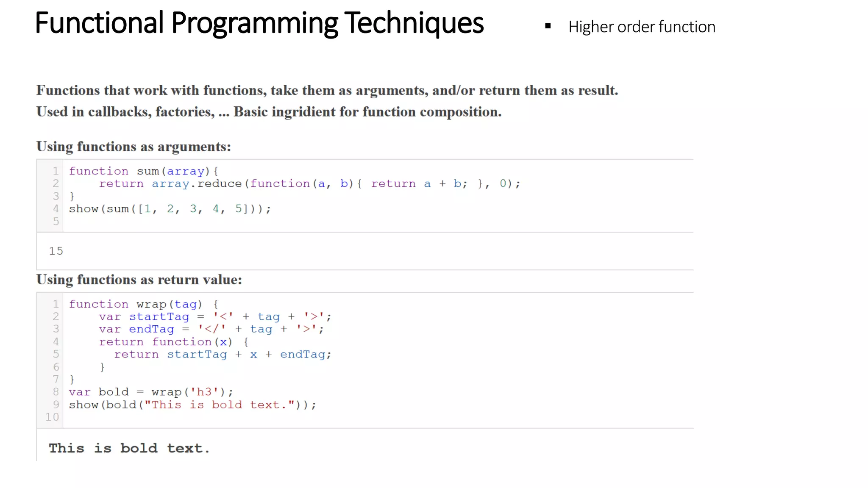This screenshot has width=868, height=488.
Task: Click the sentence starting 'Functions that work with functions'
Action: pos(327,90)
